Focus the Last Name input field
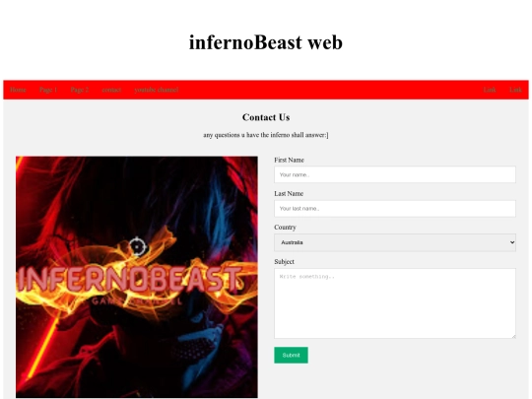532x399 pixels. click(x=395, y=209)
